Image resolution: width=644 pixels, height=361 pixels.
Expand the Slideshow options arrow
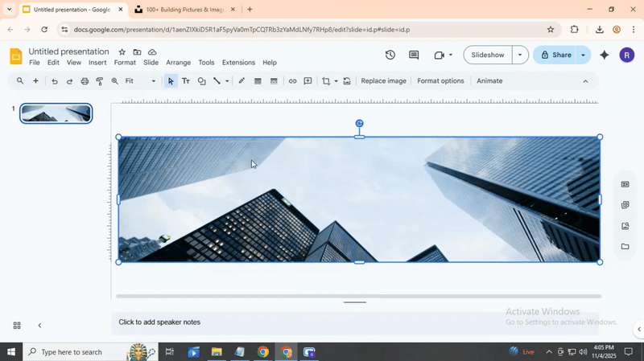point(520,55)
